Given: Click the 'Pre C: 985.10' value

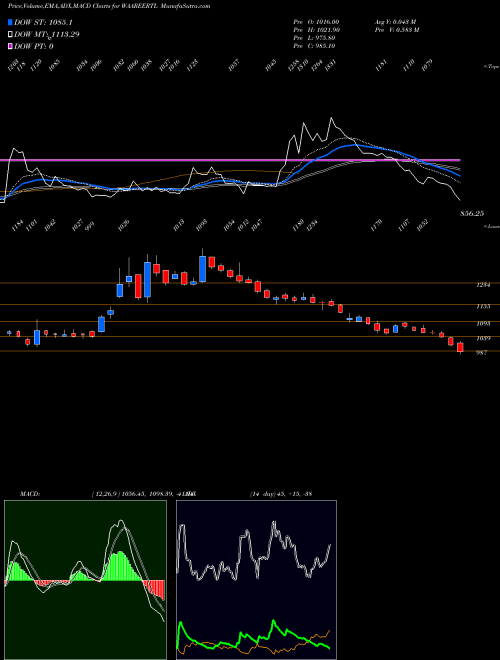Looking at the screenshot, I should click(315, 46).
